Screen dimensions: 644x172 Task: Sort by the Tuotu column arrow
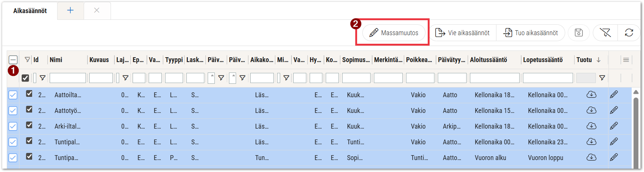coord(598,60)
